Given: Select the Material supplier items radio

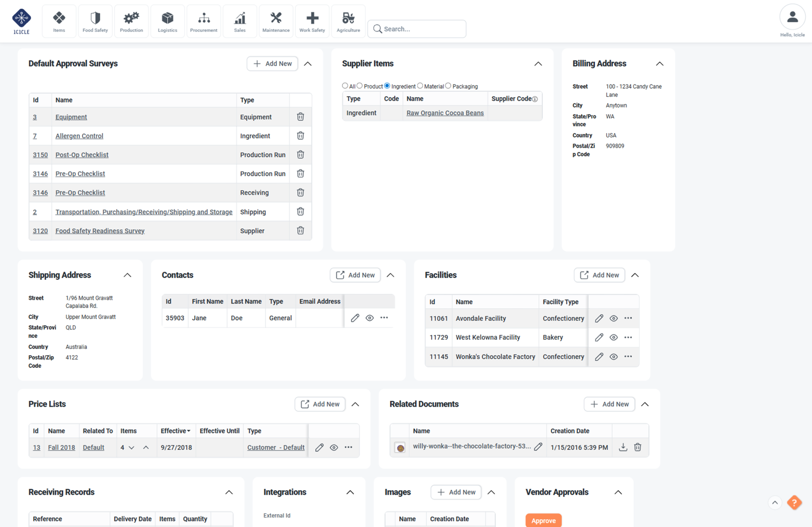Looking at the screenshot, I should 420,86.
